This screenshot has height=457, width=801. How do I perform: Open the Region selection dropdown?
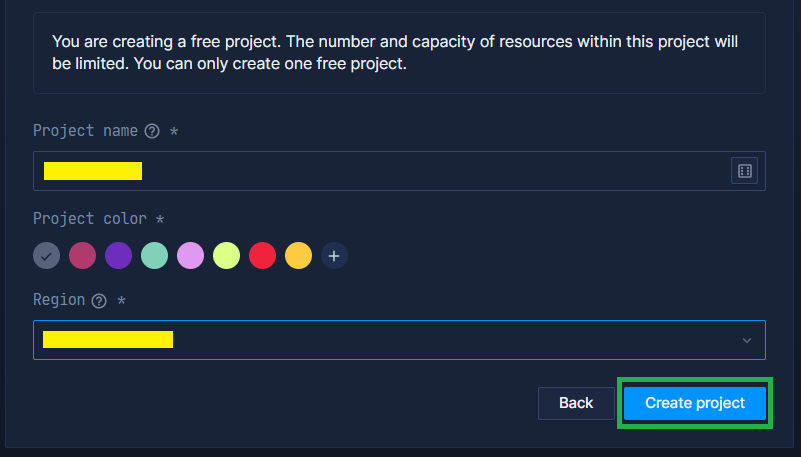[x=399, y=340]
